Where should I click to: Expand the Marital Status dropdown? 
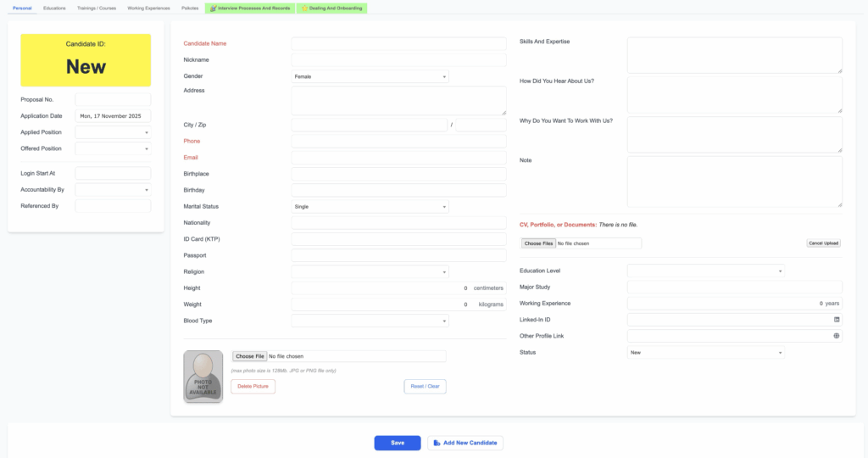click(x=370, y=206)
